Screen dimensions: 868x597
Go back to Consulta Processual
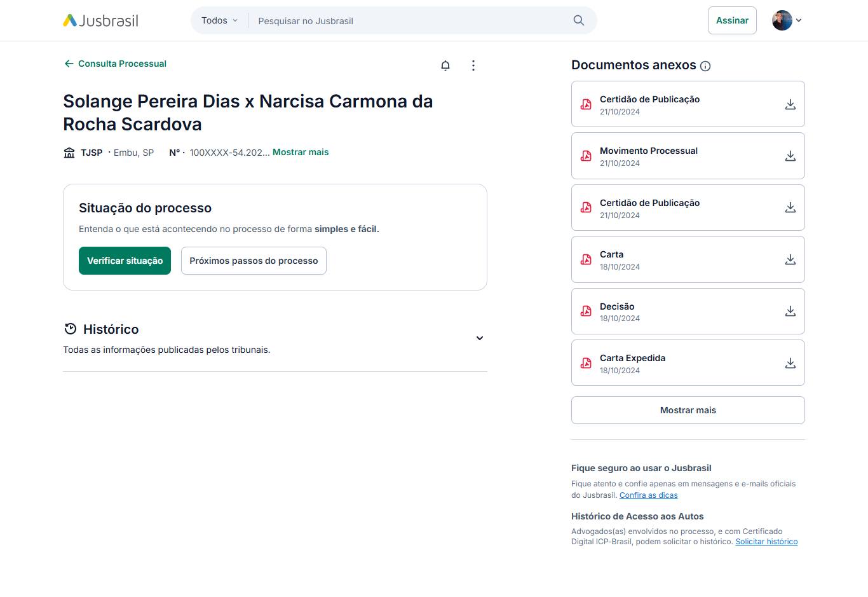tap(115, 64)
